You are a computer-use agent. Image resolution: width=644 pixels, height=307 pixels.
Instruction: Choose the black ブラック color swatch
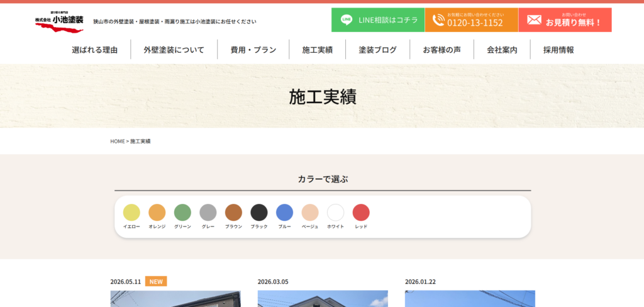point(258,213)
